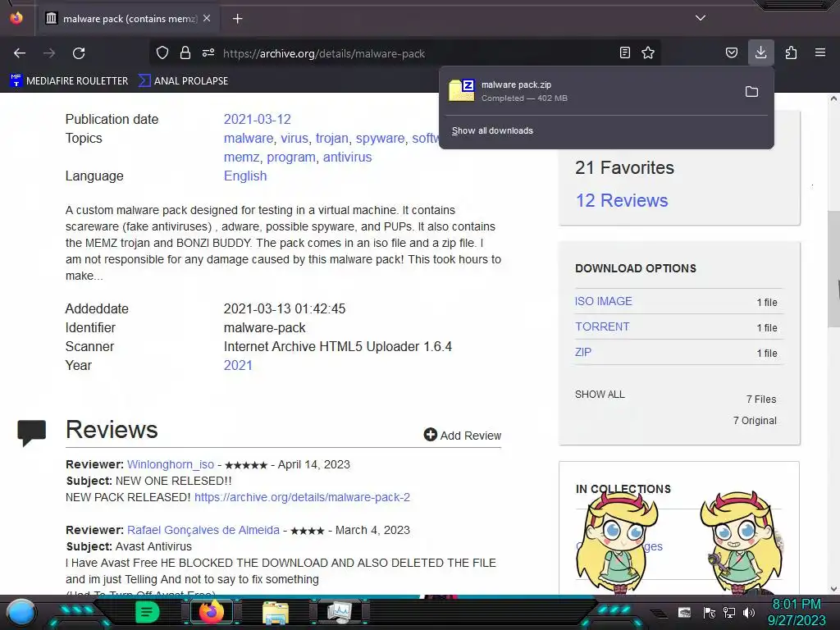
Task: Click the 21 Favorites count
Action: tap(624, 167)
